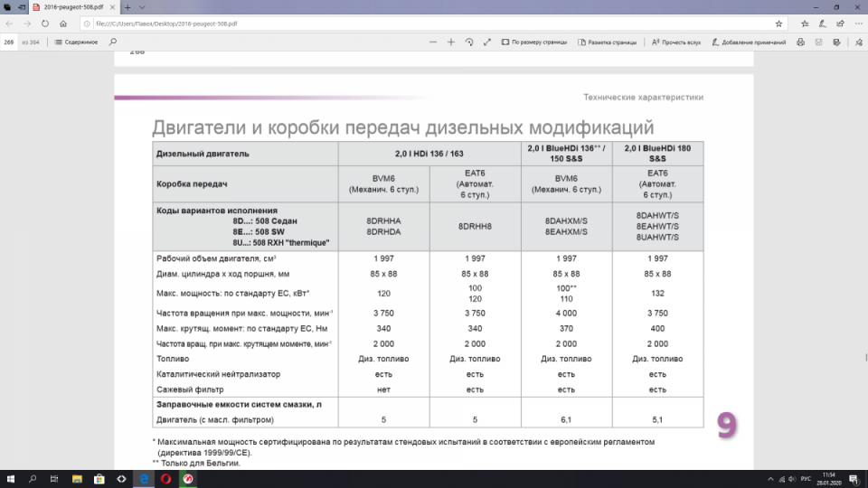Select the 2016-peugeot-508.pdf tab

click(73, 7)
